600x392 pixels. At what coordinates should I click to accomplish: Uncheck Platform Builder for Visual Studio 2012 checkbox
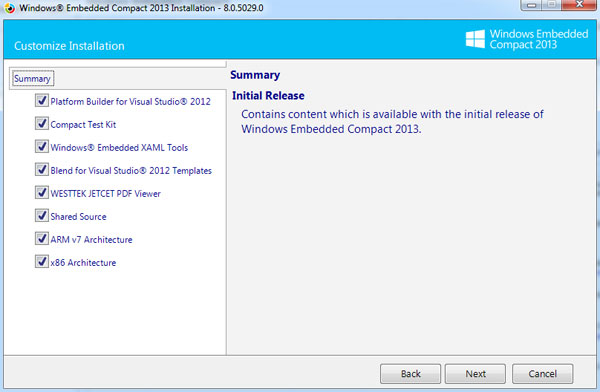click(42, 101)
